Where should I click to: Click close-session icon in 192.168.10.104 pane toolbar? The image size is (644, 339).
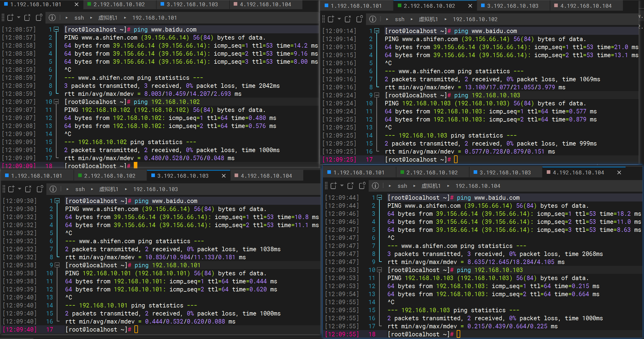(351, 186)
